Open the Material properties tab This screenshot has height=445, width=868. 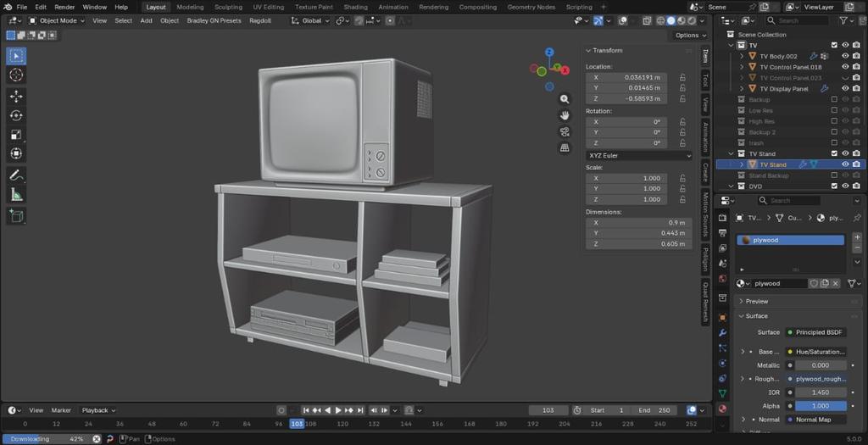tap(722, 409)
